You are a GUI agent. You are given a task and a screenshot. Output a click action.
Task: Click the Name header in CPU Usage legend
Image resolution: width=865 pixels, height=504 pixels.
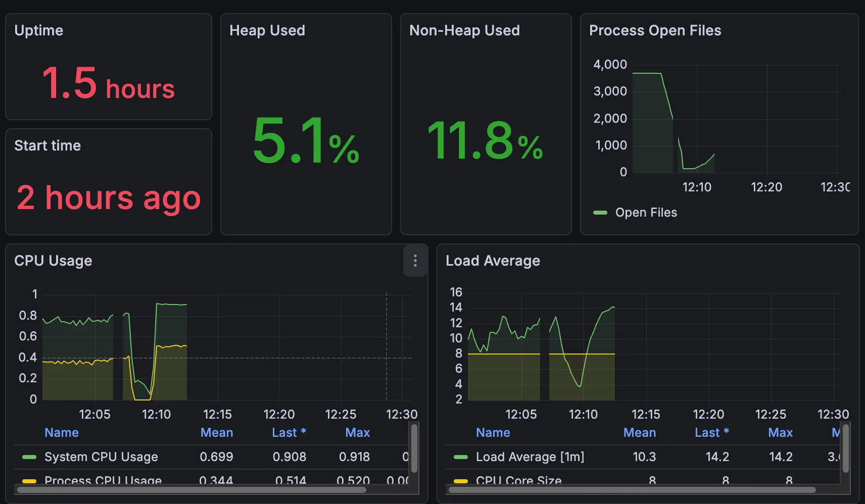(62, 433)
